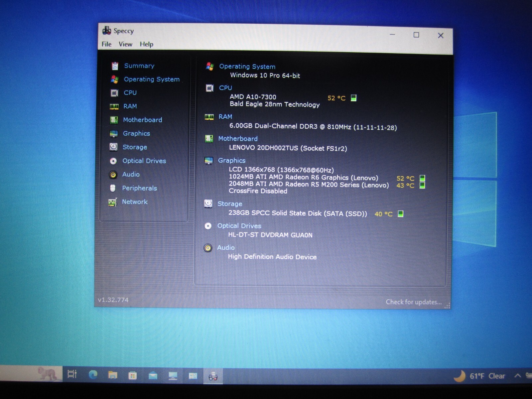Image resolution: width=532 pixels, height=399 pixels.
Task: Open the File menu
Action: coord(106,44)
